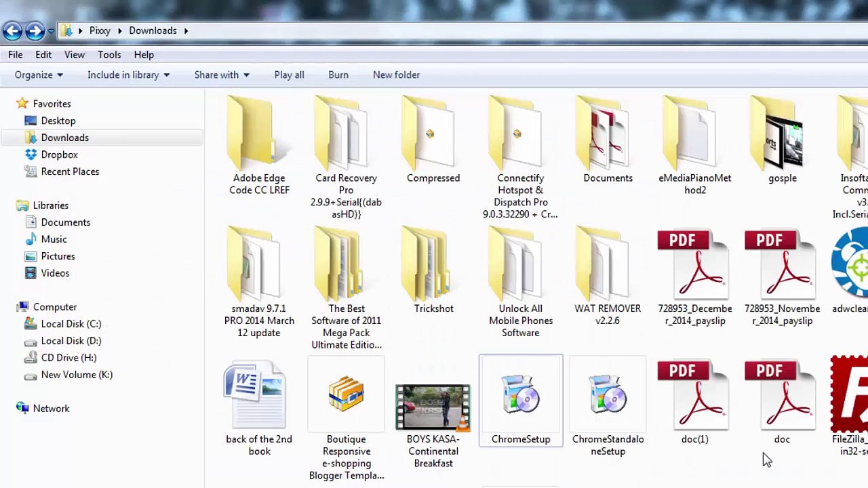Open Dropbox in the navigation pane
This screenshot has height=488, width=868.
click(52, 155)
